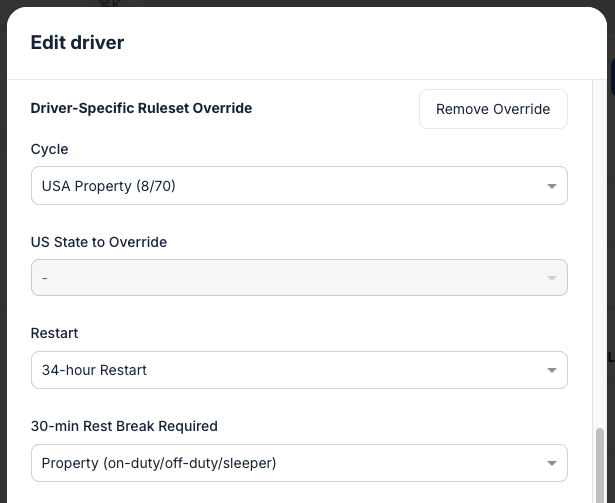
Task: Click the Driver-Specific Ruleset Override heading
Action: (x=141, y=108)
